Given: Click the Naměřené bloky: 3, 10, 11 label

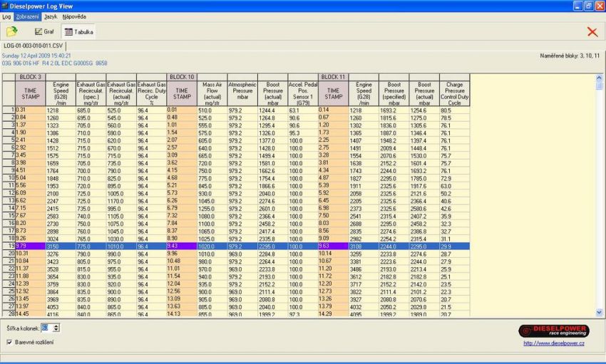Looking at the screenshot, I should (x=570, y=56).
